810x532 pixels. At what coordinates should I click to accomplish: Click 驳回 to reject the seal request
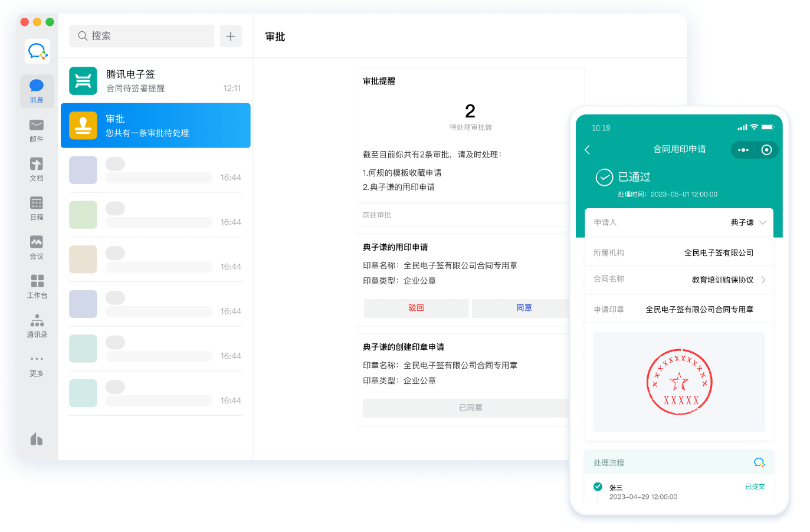coord(416,308)
